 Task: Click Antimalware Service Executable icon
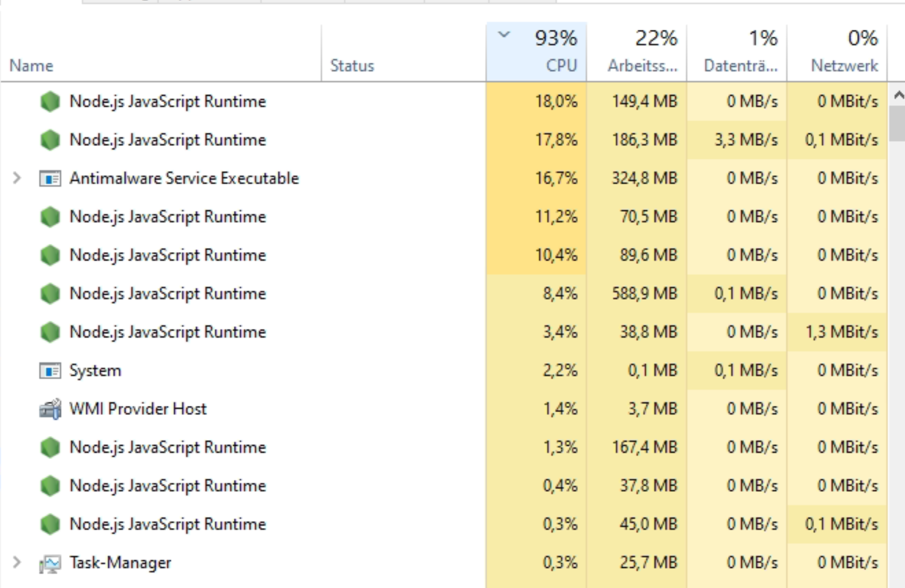tap(50, 178)
